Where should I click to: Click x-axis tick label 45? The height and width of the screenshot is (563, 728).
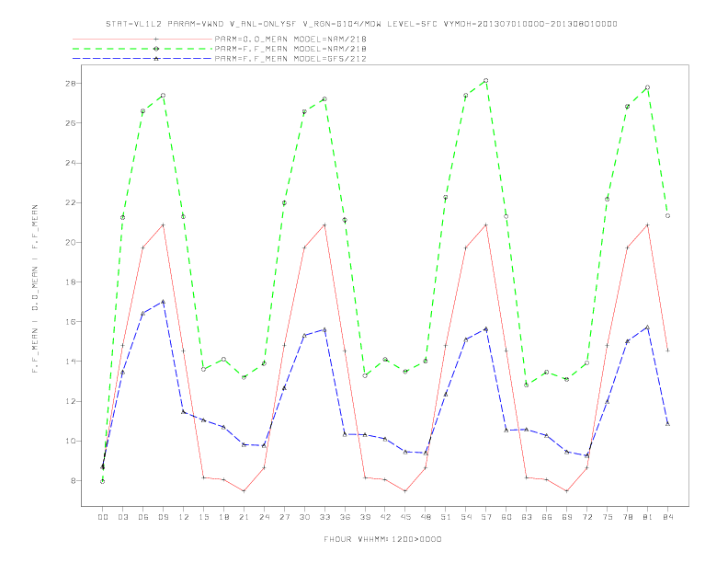(x=405, y=517)
